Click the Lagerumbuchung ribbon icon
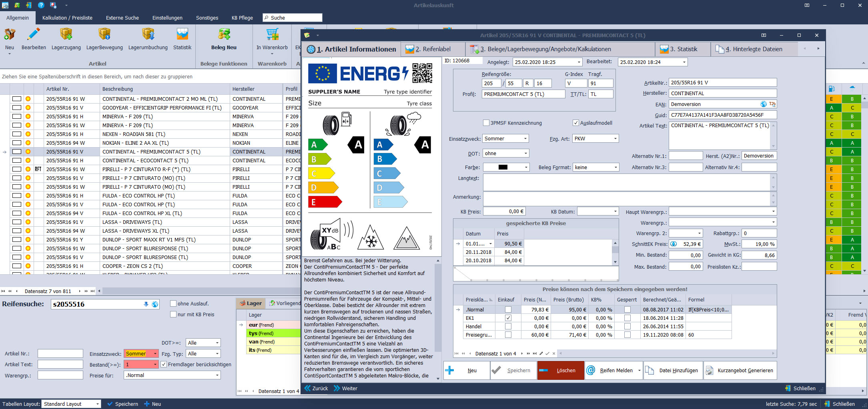Viewport: 868px width, 409px height. (x=148, y=34)
